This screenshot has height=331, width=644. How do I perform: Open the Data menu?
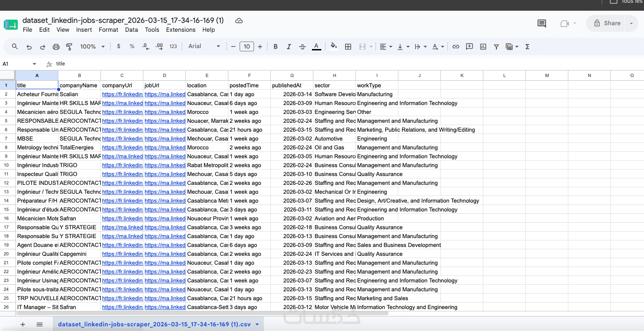[x=132, y=30]
